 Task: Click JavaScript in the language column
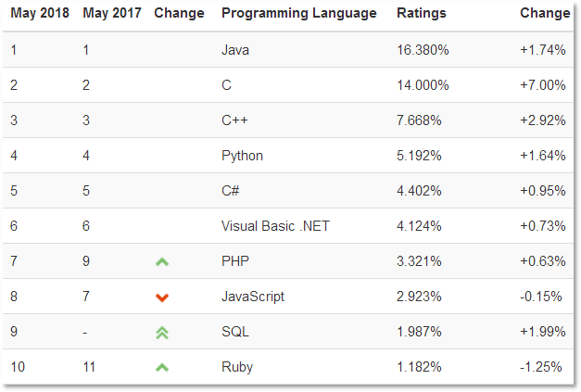(x=253, y=297)
